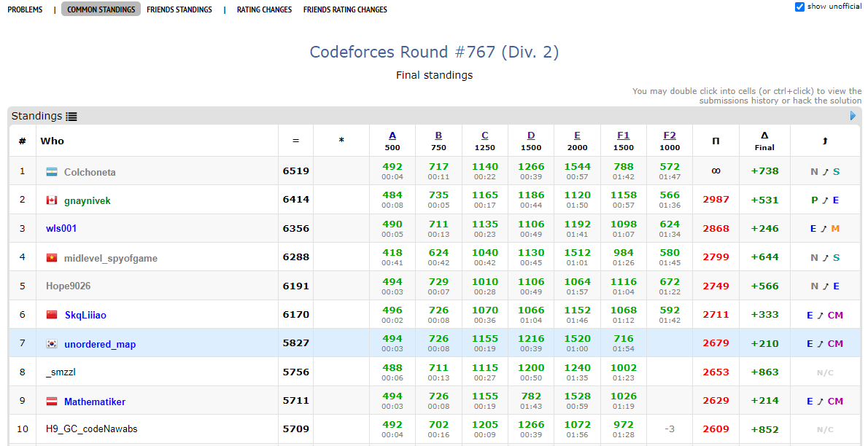Open Codeforces Round #767 (Div. 2) title link
This screenshot has width=868, height=446.
click(434, 52)
